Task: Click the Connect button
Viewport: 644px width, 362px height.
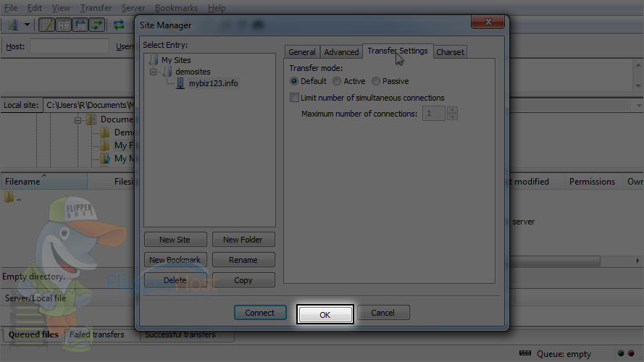Action: tap(260, 313)
